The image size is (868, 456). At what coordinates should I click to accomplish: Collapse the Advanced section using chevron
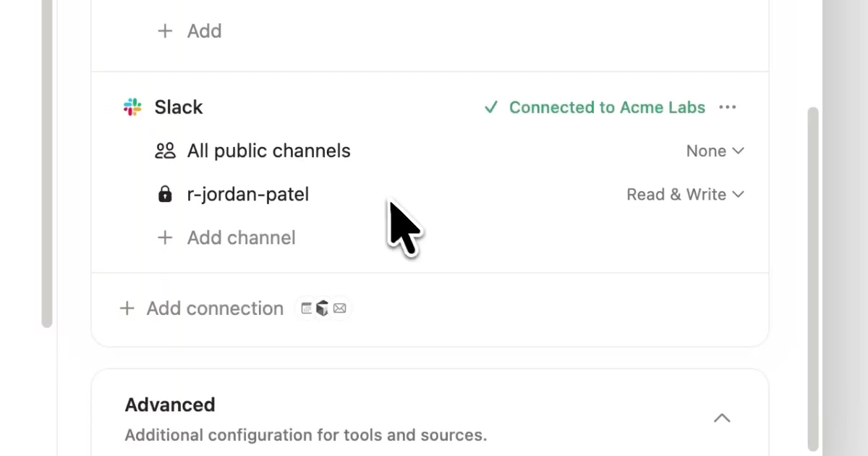pyautogui.click(x=722, y=418)
